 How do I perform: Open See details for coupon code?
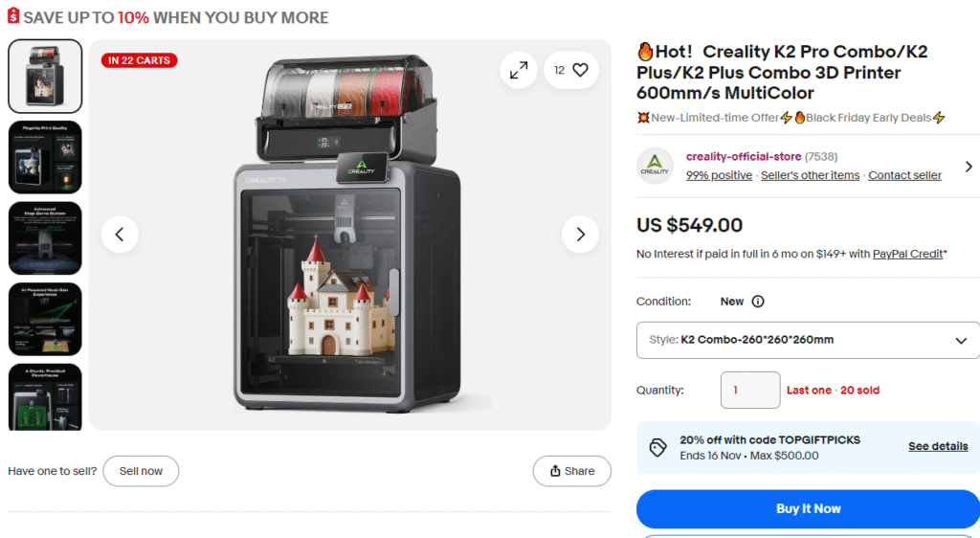pyautogui.click(x=937, y=446)
